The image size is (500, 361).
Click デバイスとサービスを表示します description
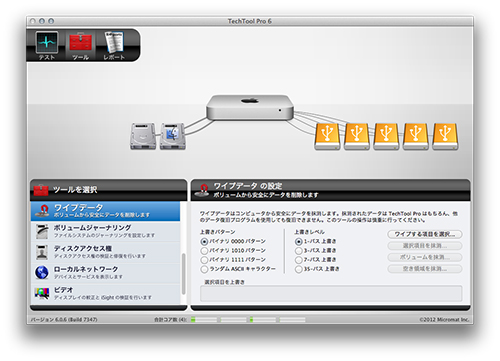(x=88, y=277)
